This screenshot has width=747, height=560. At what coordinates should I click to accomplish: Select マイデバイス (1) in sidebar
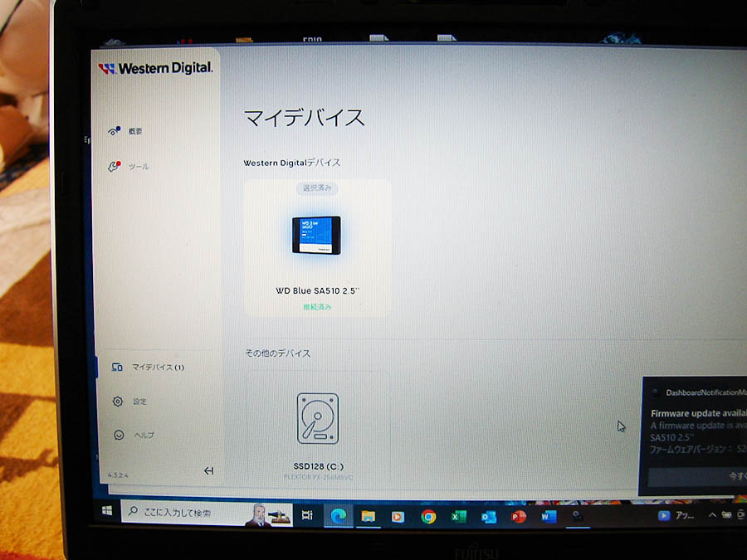pyautogui.click(x=148, y=367)
